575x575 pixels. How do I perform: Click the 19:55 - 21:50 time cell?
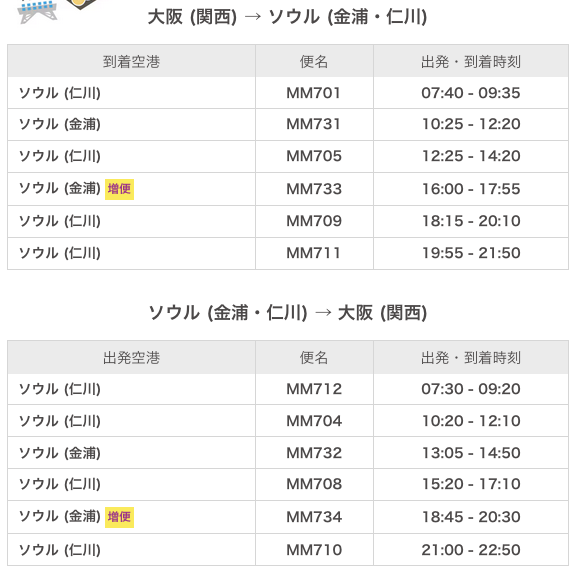[x=470, y=253]
